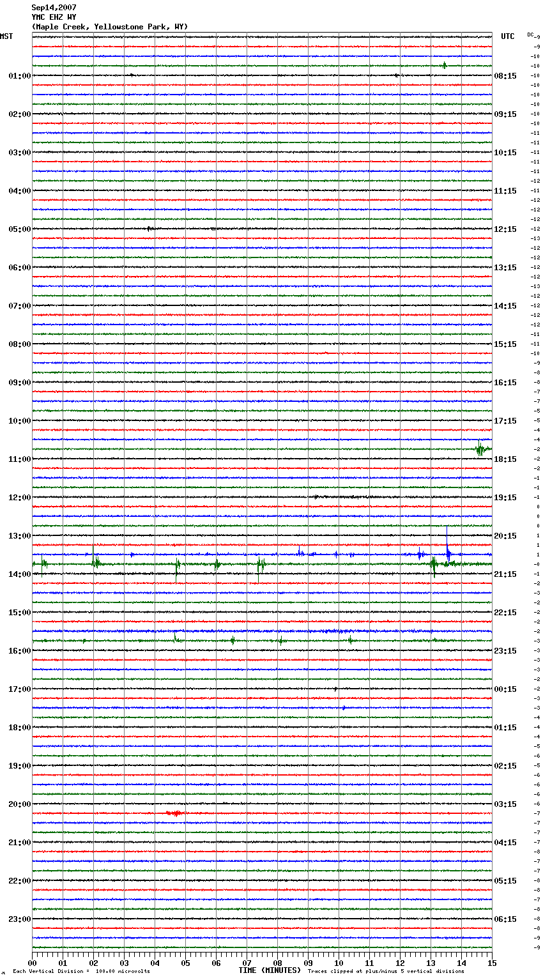Click the green seismic burst just before 11:00 MST

pyautogui.click(x=481, y=449)
